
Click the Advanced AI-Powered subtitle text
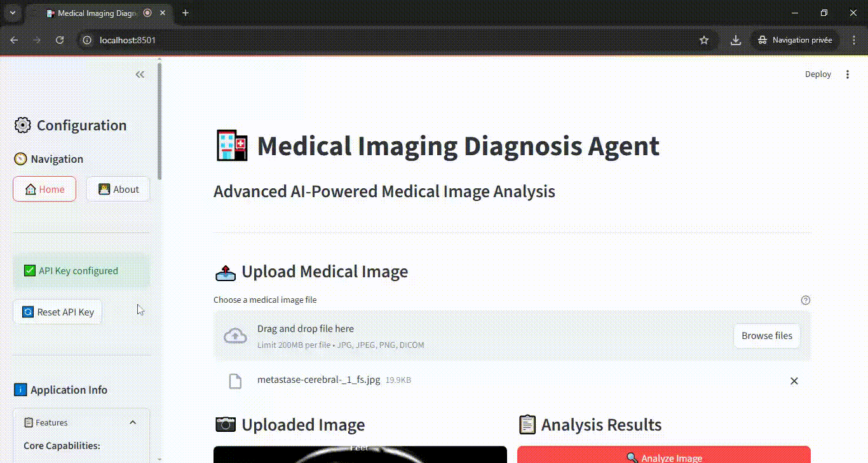click(x=384, y=191)
